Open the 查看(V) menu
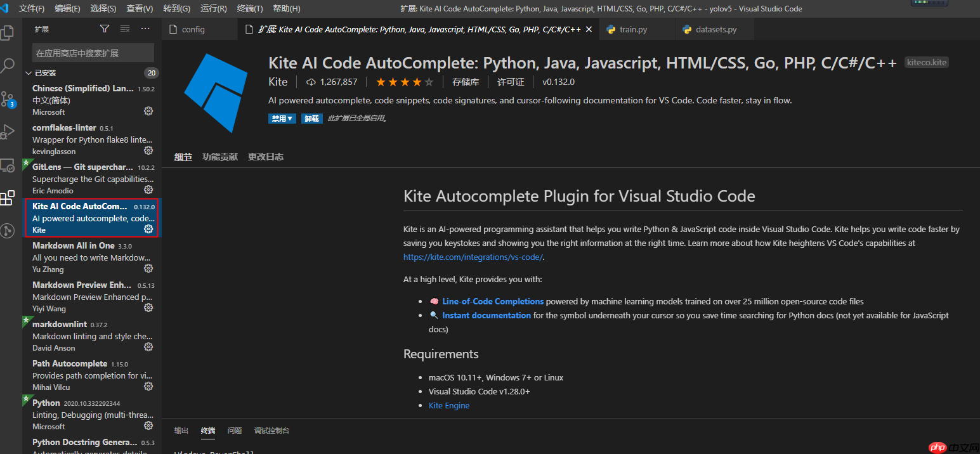Screen dimensions: 980x454 [140, 8]
